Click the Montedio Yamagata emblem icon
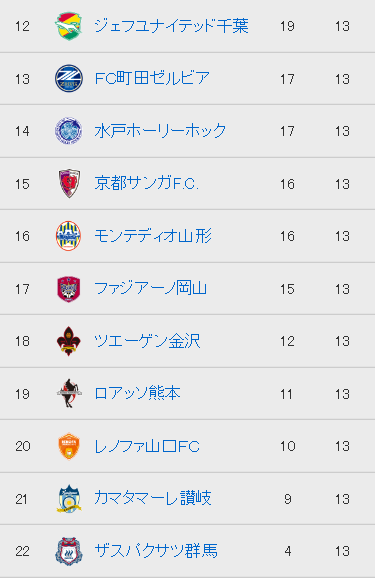This screenshot has height=578, width=375. pos(69,236)
